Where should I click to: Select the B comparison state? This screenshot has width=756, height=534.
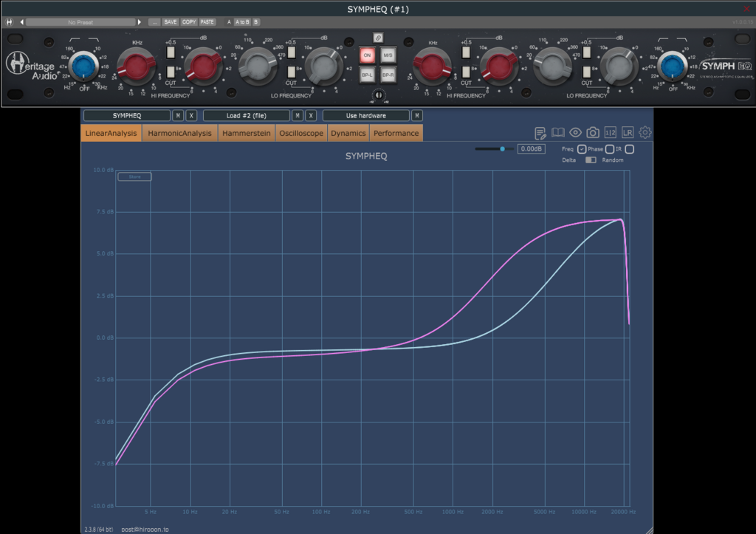pyautogui.click(x=256, y=22)
